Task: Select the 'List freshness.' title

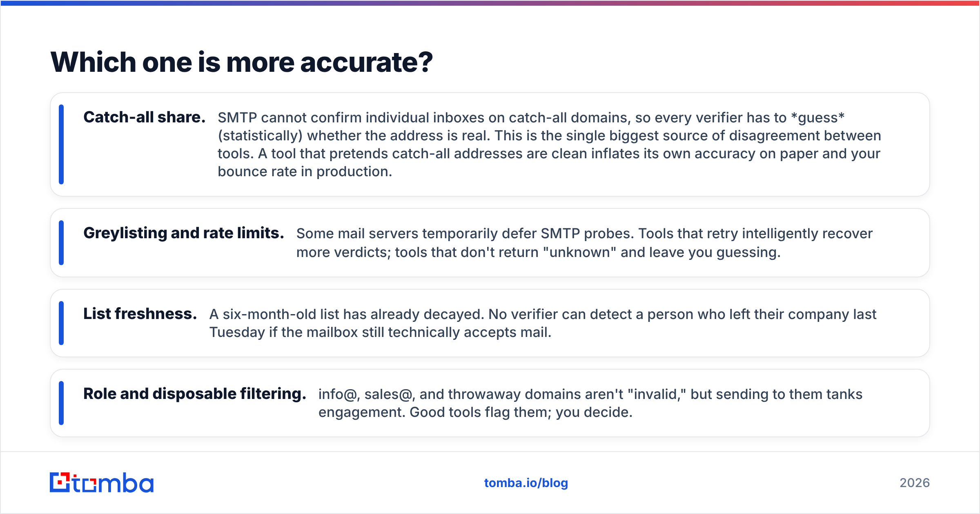Action: tap(140, 314)
